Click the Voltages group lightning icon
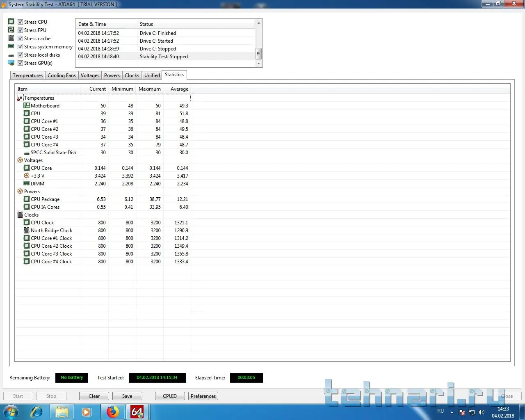This screenshot has height=420, width=525. coord(20,160)
